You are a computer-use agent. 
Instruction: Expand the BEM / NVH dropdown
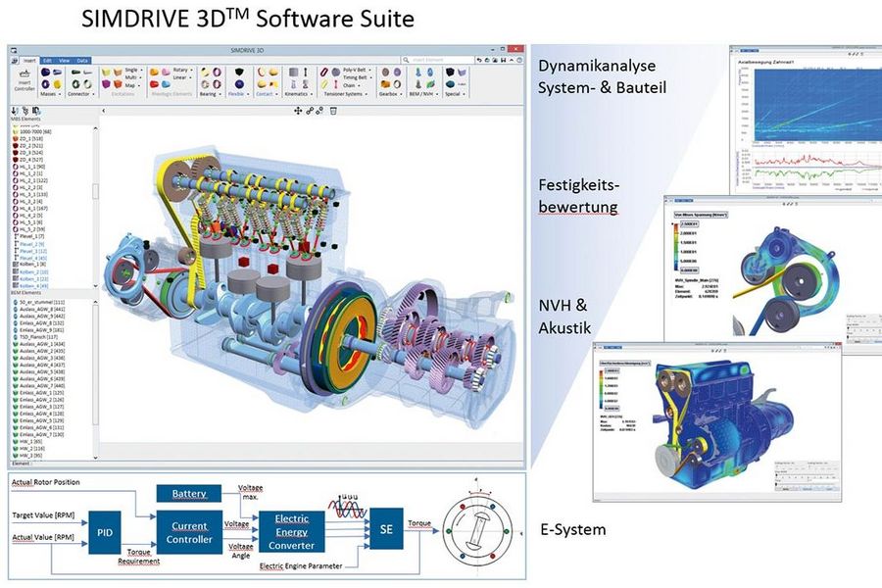(x=423, y=94)
